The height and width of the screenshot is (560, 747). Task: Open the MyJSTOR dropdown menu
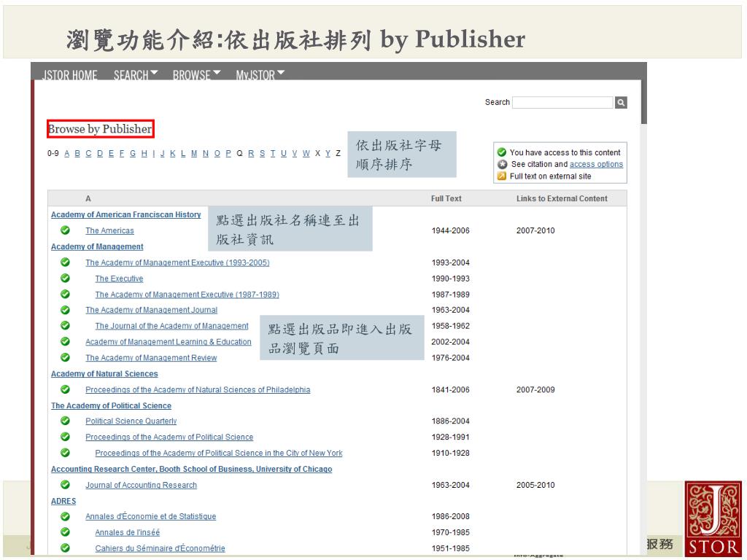pyautogui.click(x=260, y=75)
